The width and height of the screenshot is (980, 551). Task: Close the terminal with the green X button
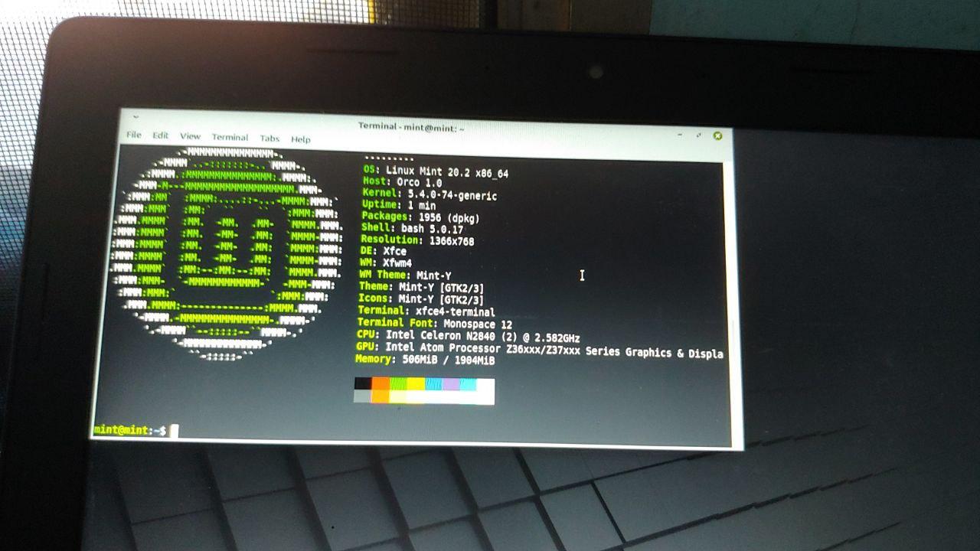click(717, 135)
